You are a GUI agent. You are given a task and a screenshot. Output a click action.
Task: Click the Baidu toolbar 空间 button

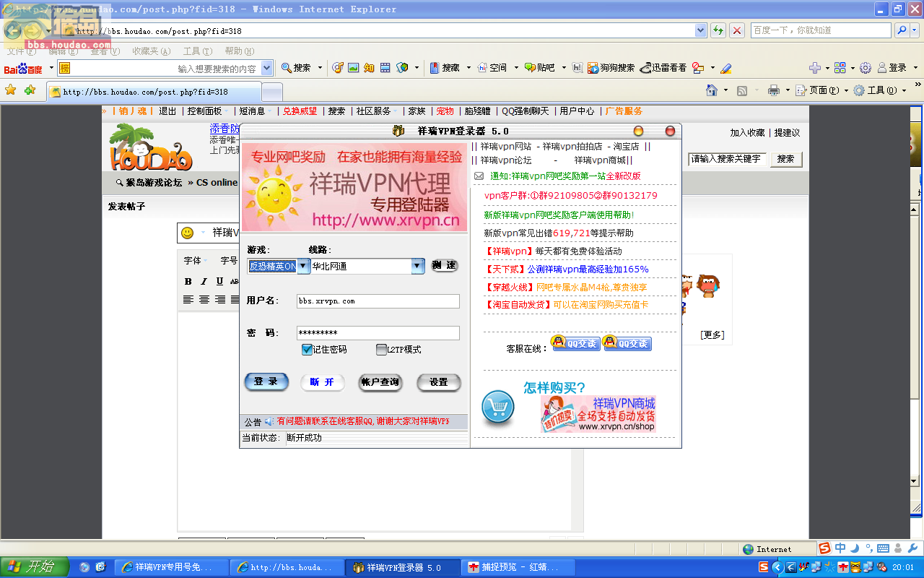point(492,68)
